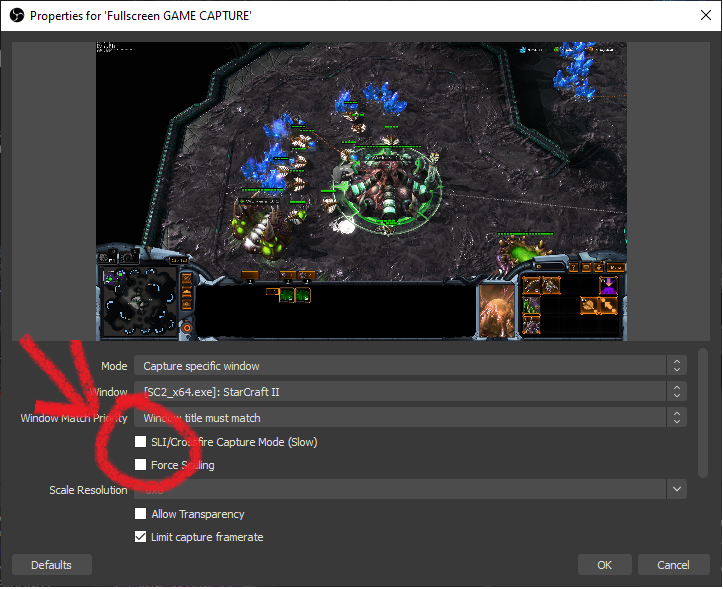Click the Window dropdown spinner arrows
Screen dimensions: 723x589
click(x=676, y=392)
